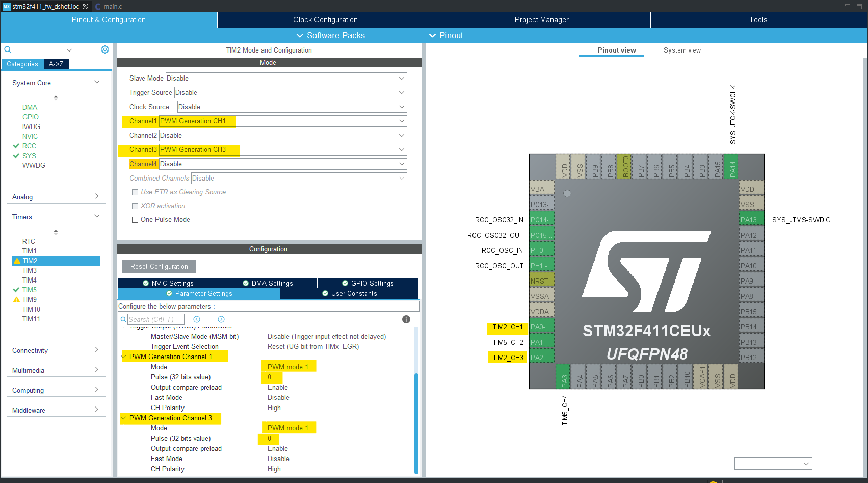The image size is (868, 483).
Task: Open Clock Source dropdown
Action: coord(292,107)
